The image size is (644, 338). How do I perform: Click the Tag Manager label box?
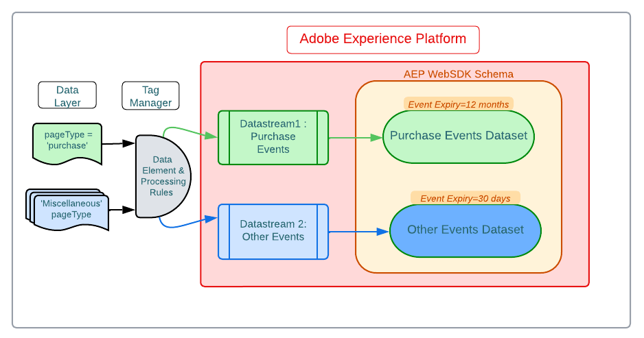point(150,96)
